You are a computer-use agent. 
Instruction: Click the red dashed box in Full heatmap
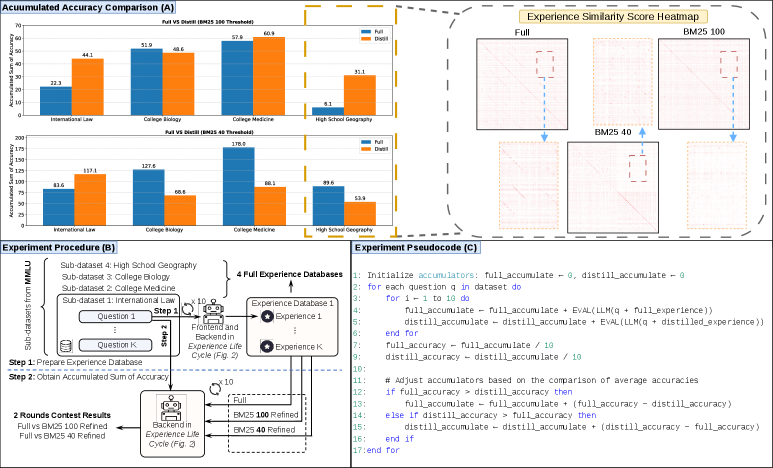[543, 62]
